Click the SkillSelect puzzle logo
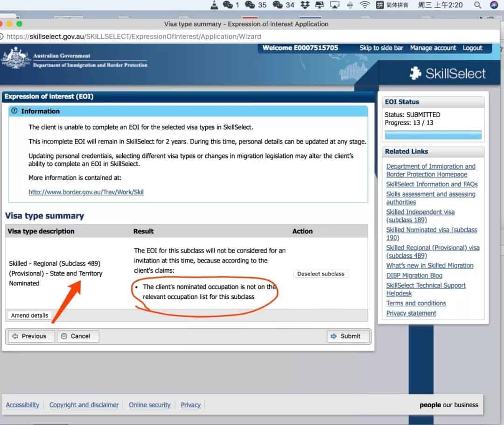This screenshot has height=425, width=504. click(415, 73)
